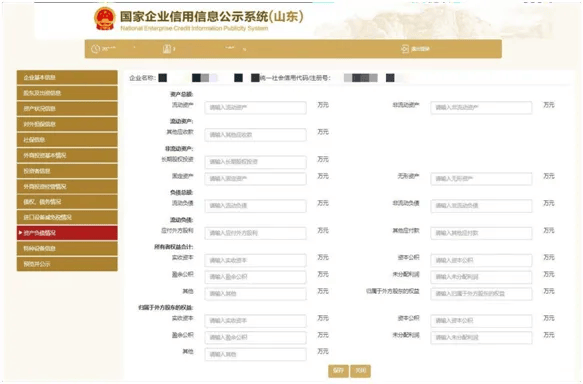Click the 非流动资产: section heading on left
This screenshot has width=583, height=384.
(179, 149)
